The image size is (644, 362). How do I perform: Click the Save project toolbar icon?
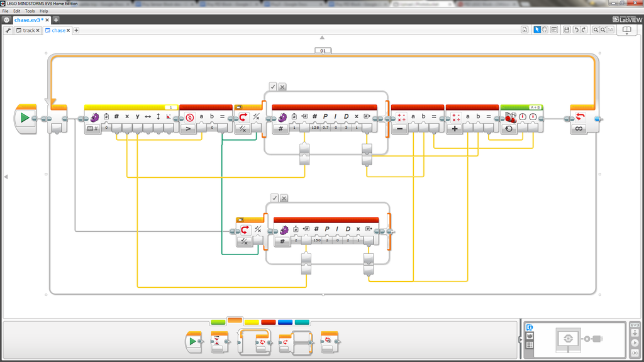567,30
